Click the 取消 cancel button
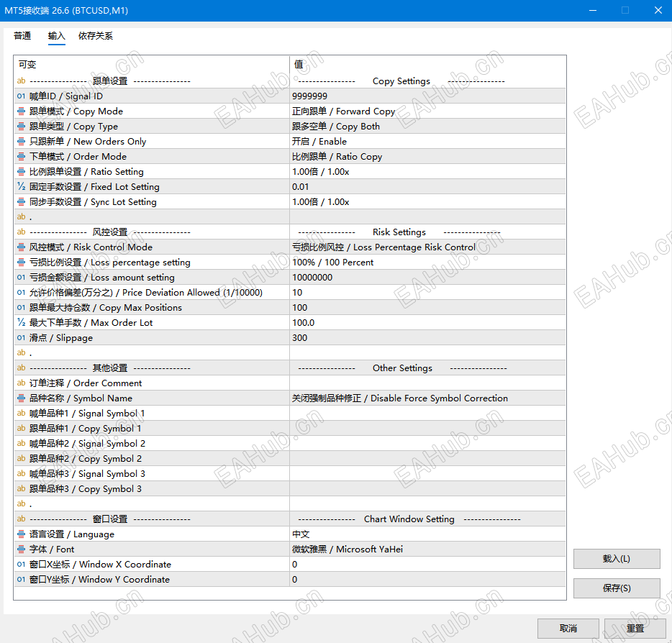The width and height of the screenshot is (672, 643). (x=568, y=629)
